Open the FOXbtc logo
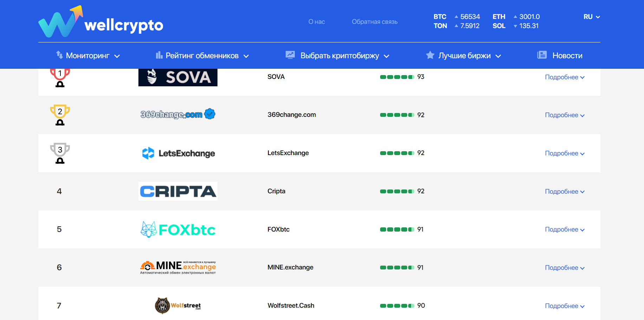Image resolution: width=644 pixels, height=320 pixels. click(178, 229)
